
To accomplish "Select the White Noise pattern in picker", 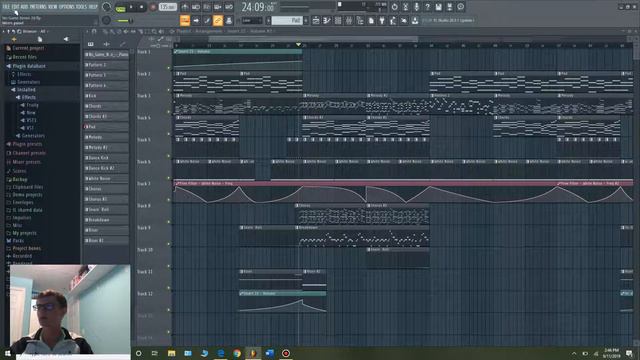I will (x=106, y=178).
